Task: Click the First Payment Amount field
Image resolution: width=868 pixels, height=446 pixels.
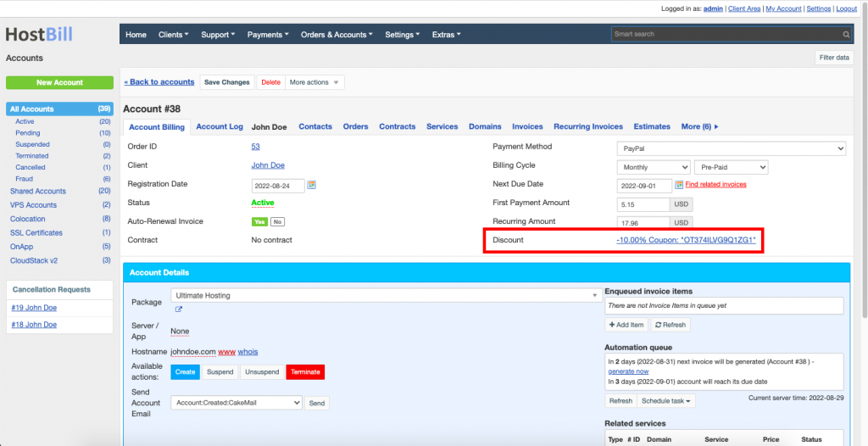Action: 643,204
